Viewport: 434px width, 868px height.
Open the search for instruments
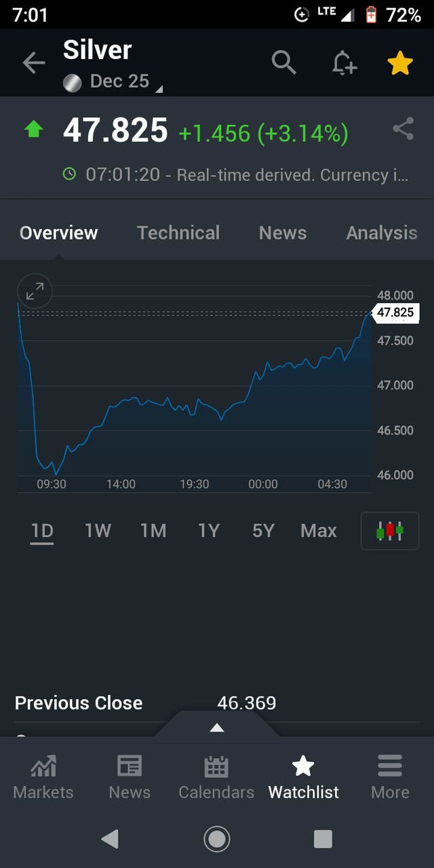[x=284, y=62]
